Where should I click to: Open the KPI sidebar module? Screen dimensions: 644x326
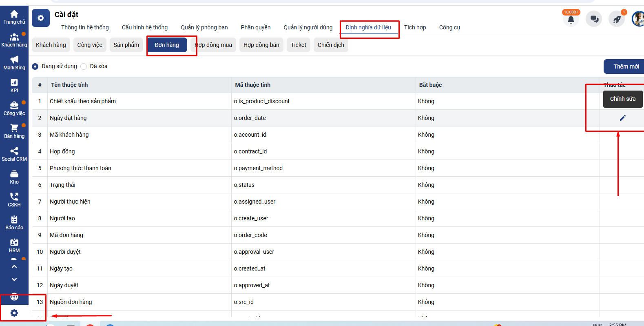point(14,85)
